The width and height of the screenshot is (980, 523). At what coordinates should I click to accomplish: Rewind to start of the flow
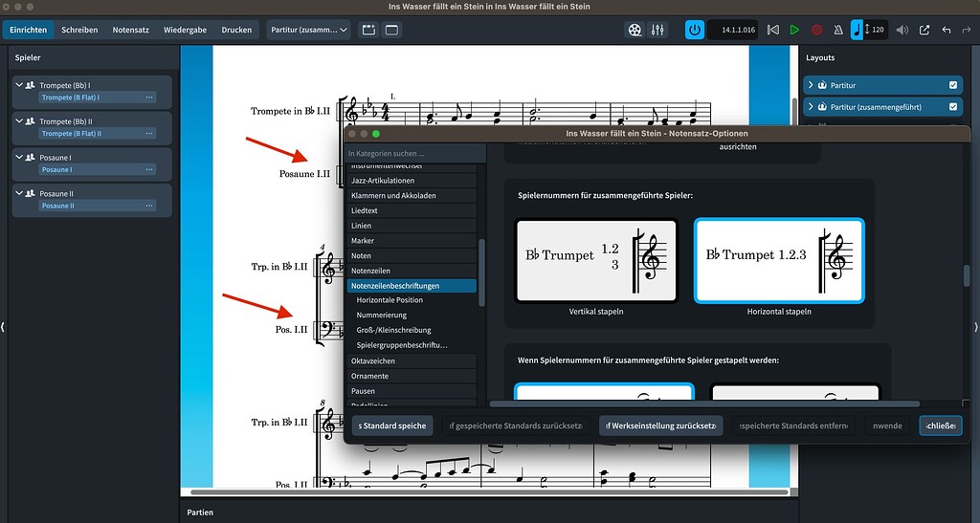(773, 30)
